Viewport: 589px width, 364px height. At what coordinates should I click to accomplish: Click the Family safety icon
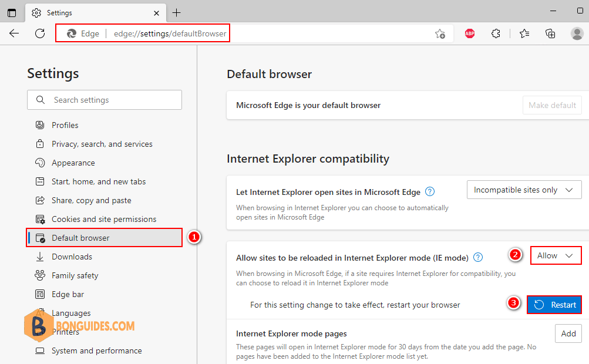[40, 275]
